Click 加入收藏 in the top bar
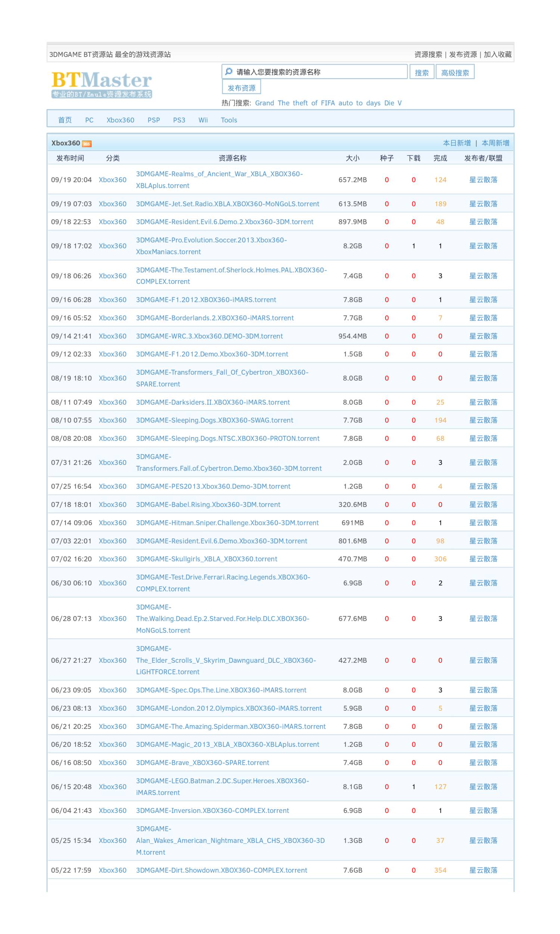 497,55
